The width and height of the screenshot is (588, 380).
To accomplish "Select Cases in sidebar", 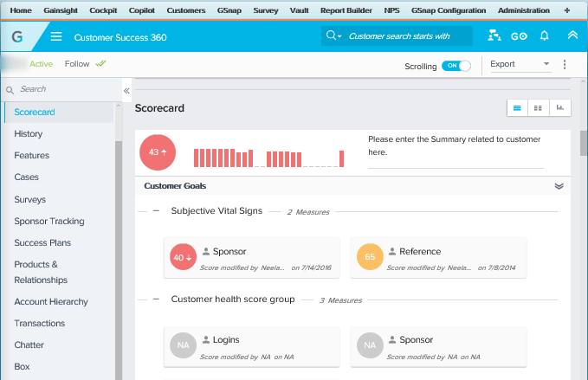I will [26, 177].
